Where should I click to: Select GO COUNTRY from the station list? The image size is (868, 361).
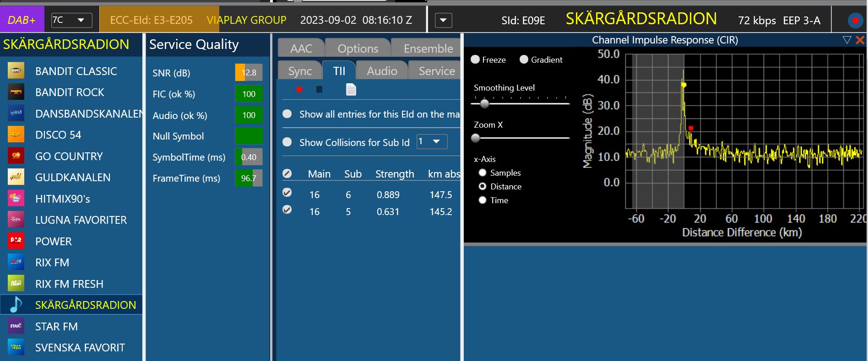tap(69, 156)
